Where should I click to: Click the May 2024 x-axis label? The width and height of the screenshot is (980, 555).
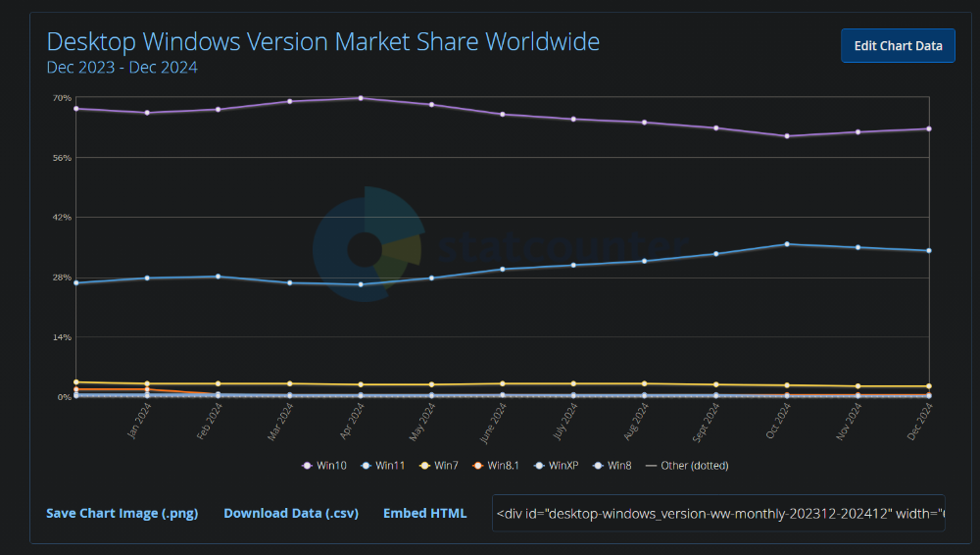[422, 422]
